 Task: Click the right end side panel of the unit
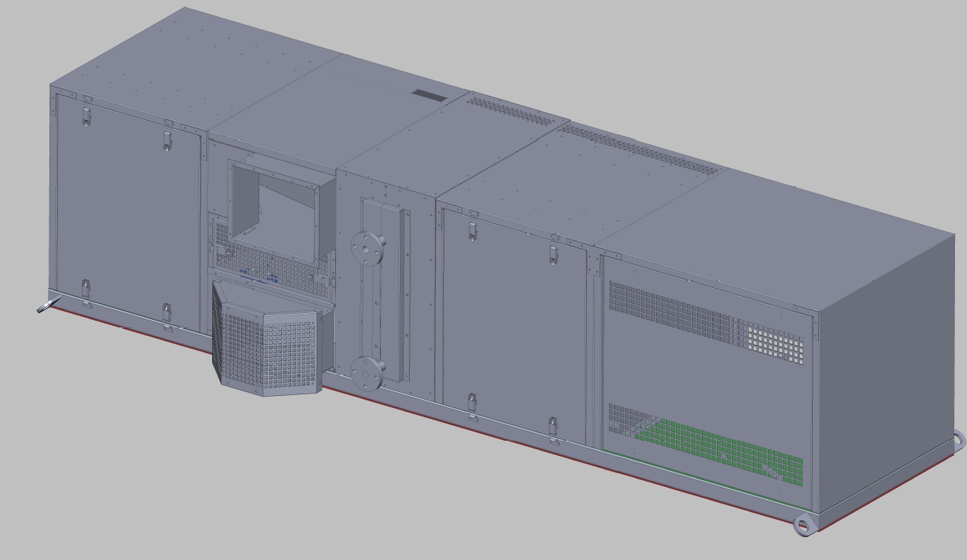click(x=886, y=372)
